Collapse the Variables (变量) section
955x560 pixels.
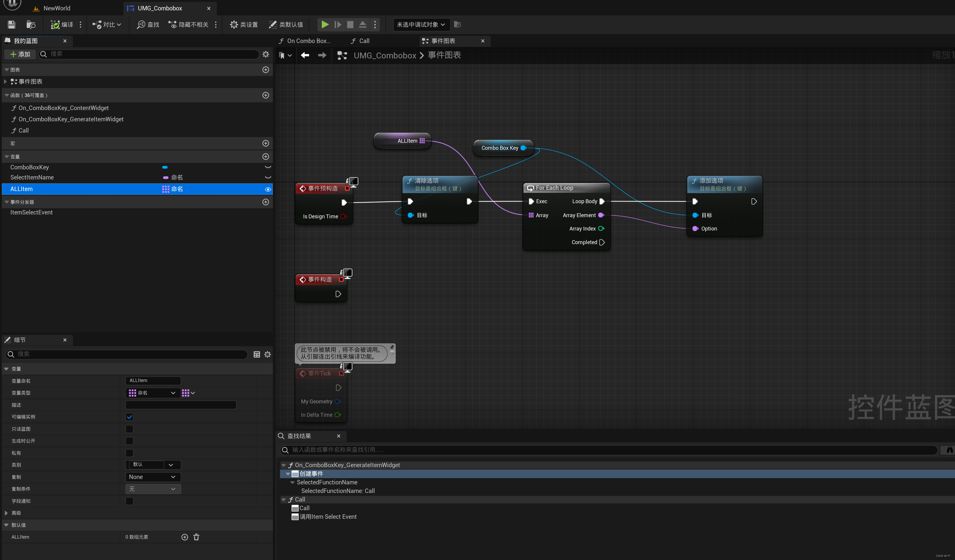(x=7, y=157)
